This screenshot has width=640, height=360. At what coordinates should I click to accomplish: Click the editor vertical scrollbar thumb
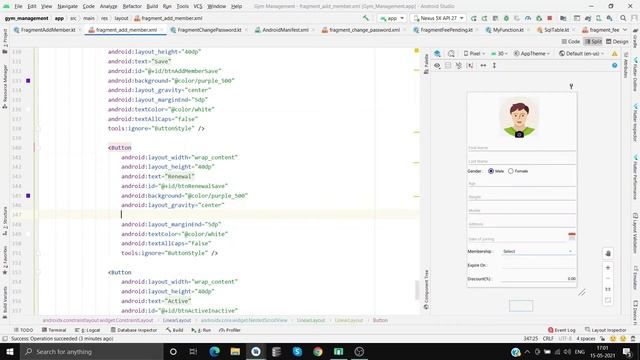(417, 289)
